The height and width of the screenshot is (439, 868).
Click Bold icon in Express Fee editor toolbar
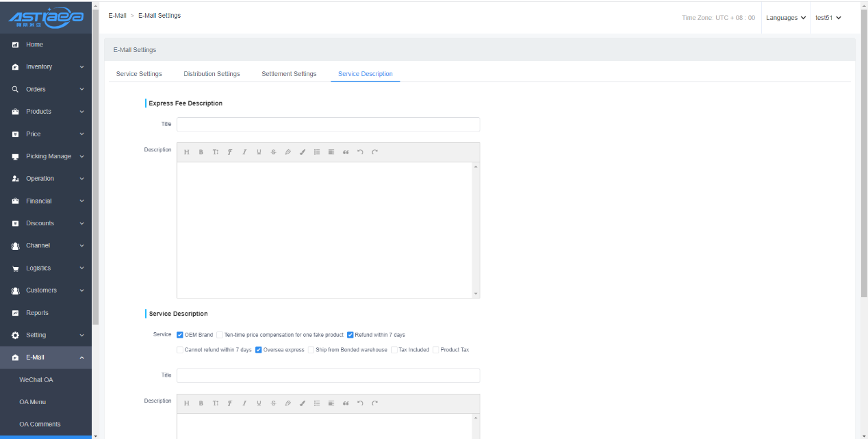tap(201, 152)
